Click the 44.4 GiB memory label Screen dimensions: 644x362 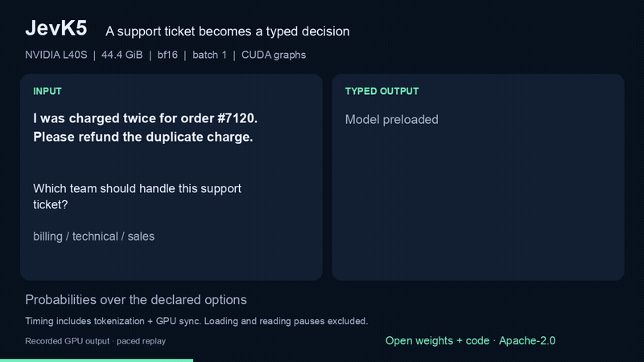coord(122,55)
